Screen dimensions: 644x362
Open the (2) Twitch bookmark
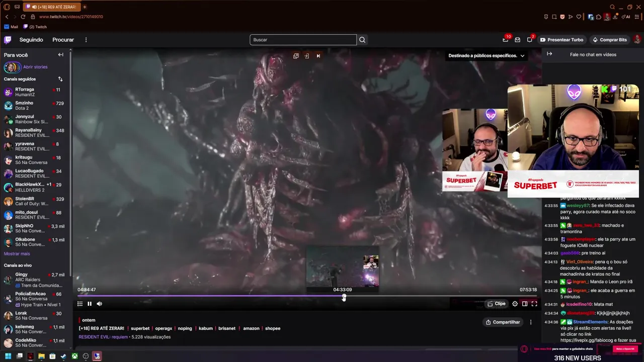(x=35, y=27)
